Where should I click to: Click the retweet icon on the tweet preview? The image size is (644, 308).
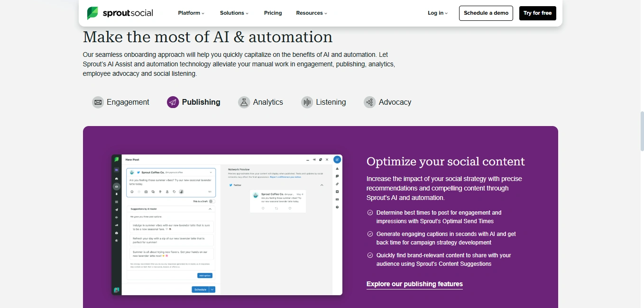[x=276, y=208]
